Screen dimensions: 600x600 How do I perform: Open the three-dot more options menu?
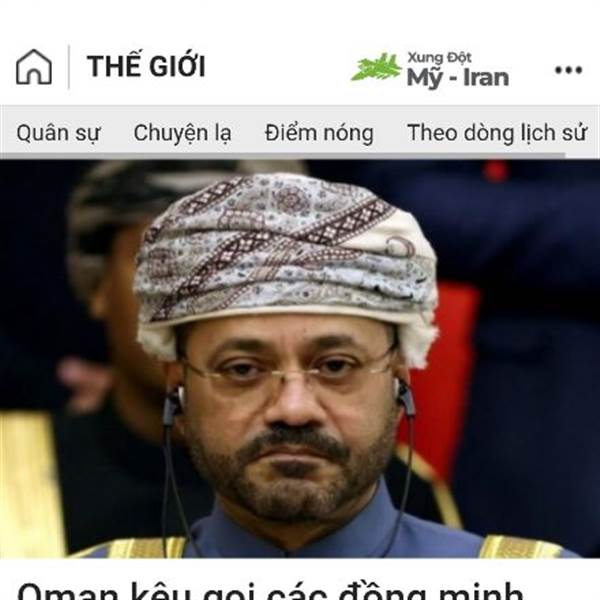click(569, 70)
